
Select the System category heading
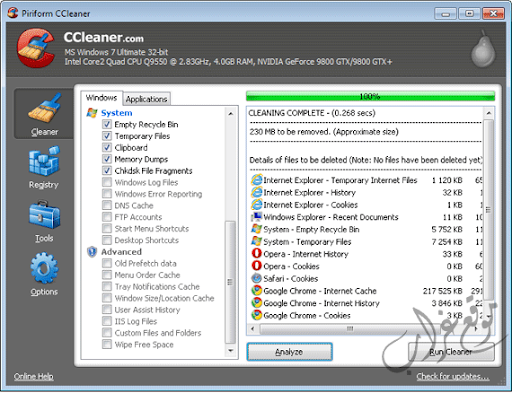coord(117,113)
